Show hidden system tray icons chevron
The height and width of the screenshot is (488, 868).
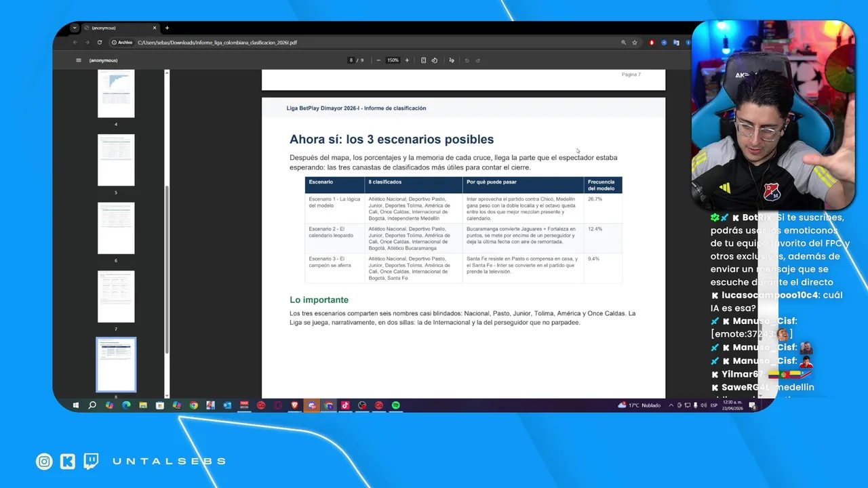click(671, 405)
